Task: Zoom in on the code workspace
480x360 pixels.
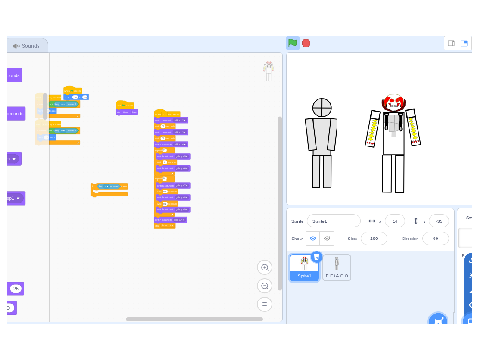Action: point(264,267)
